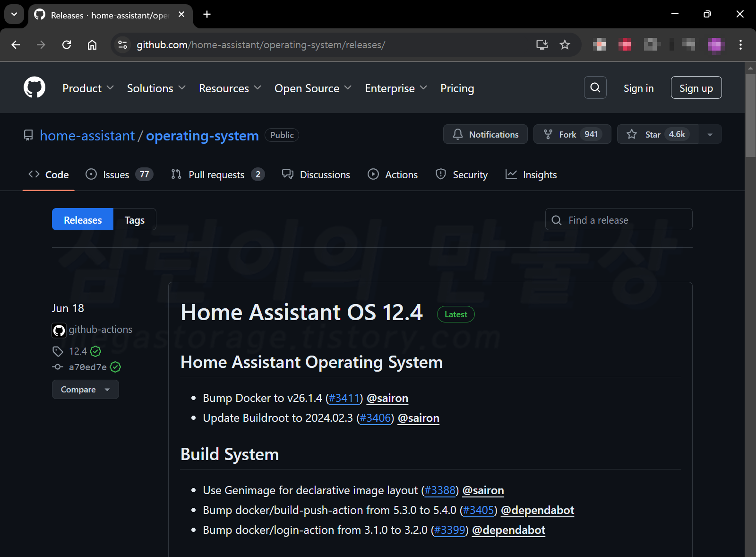Open the Discussions tab
Image resolution: width=756 pixels, height=557 pixels.
click(316, 174)
